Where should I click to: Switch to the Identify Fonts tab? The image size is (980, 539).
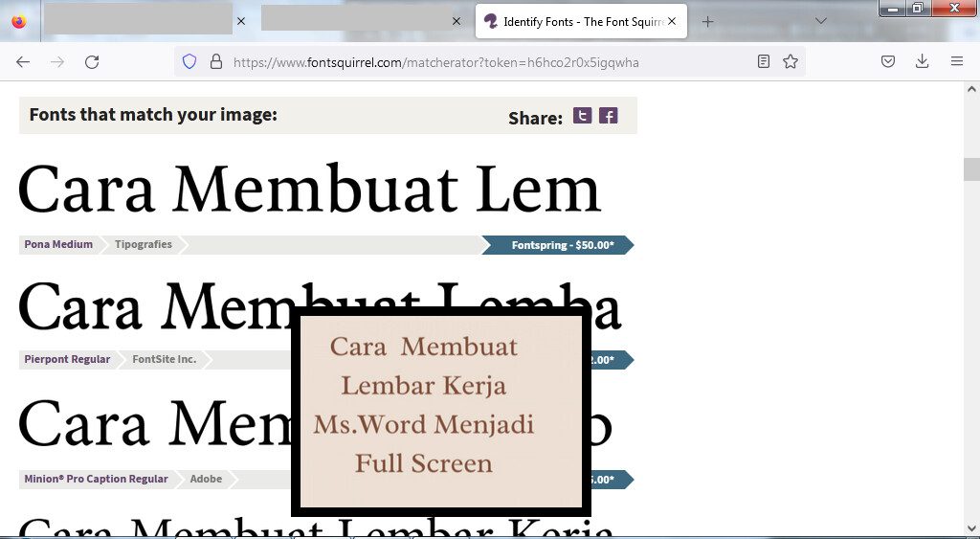581,21
